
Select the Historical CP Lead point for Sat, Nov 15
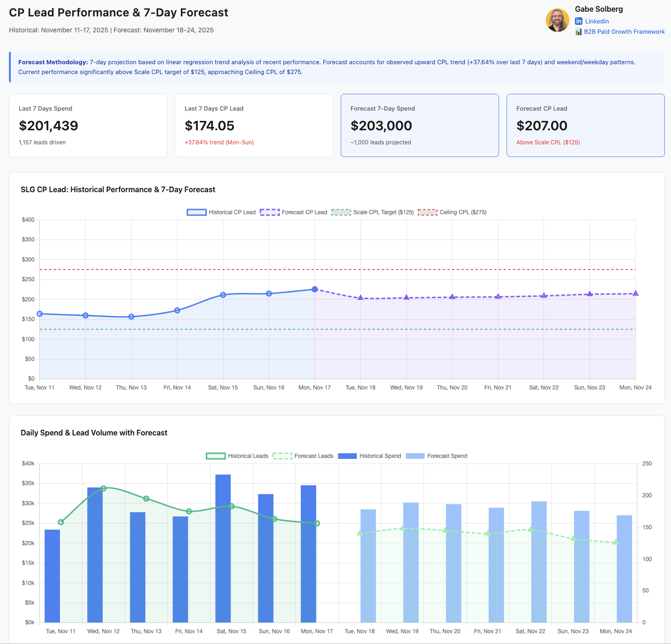point(223,295)
